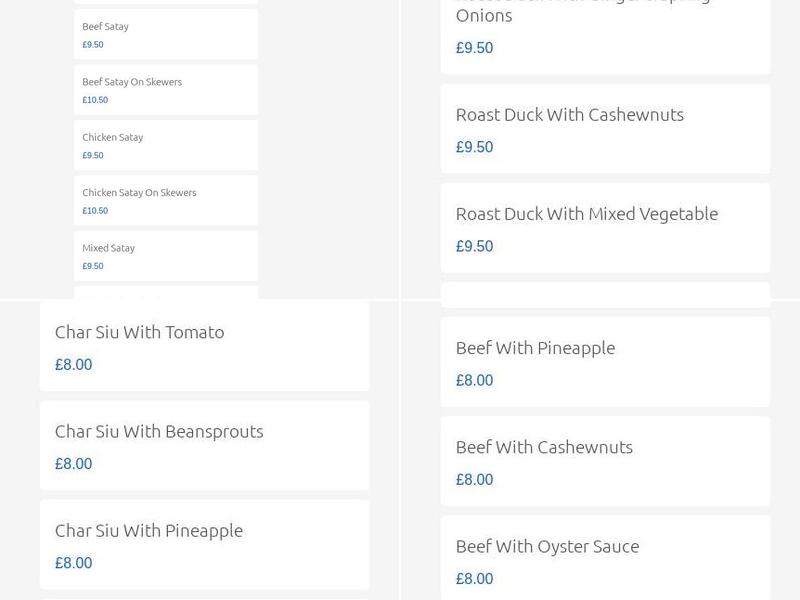Screen dimensions: 800x600
Task: Pick Chicken Satay On Skewers
Action: [139, 192]
